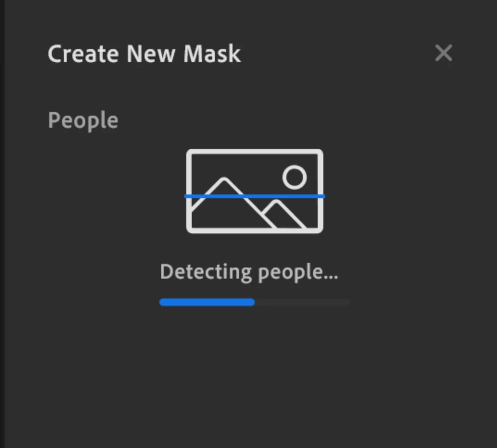Screen dimensions: 497x448
Task: Click the sun circle in the picture icon
Action: (x=295, y=177)
